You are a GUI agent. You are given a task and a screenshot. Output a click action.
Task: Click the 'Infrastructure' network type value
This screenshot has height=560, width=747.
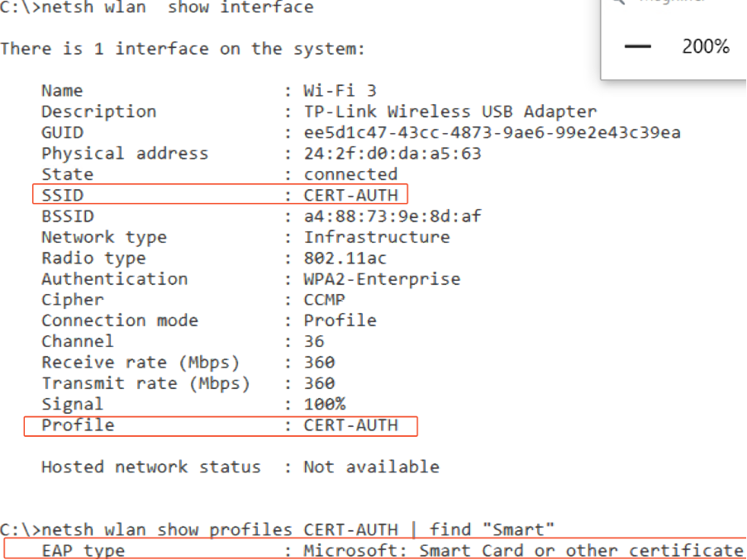[377, 237]
